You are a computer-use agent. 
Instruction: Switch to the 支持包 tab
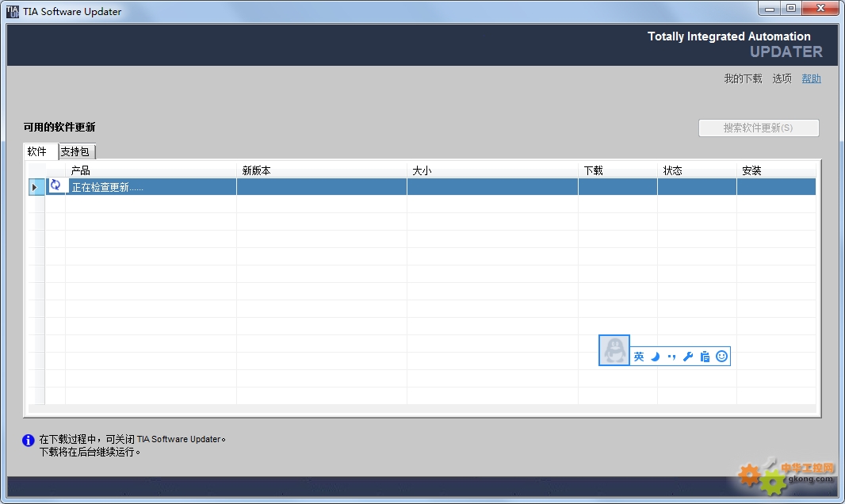77,151
